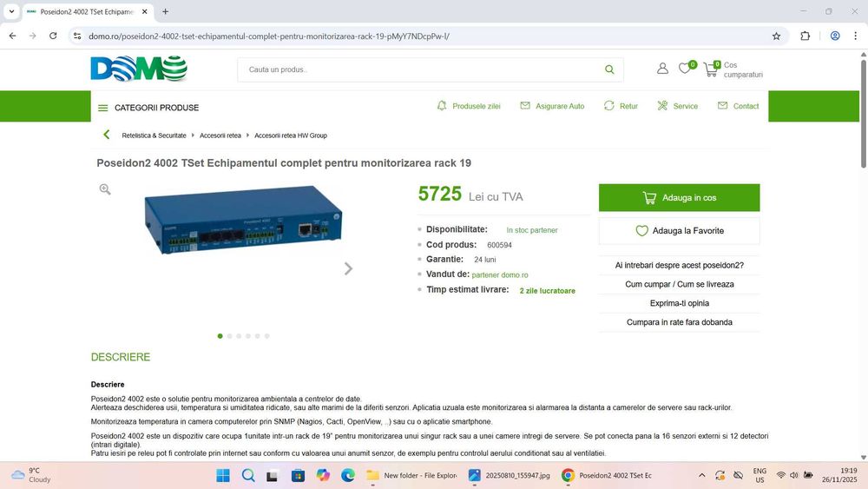Open Copilot icon in taskbar
The width and height of the screenshot is (868, 489).
[x=323, y=475]
